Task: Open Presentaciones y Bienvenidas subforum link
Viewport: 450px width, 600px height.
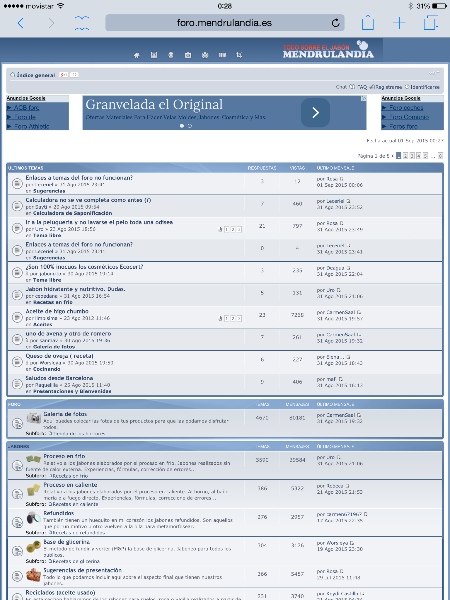Action: coord(72,391)
